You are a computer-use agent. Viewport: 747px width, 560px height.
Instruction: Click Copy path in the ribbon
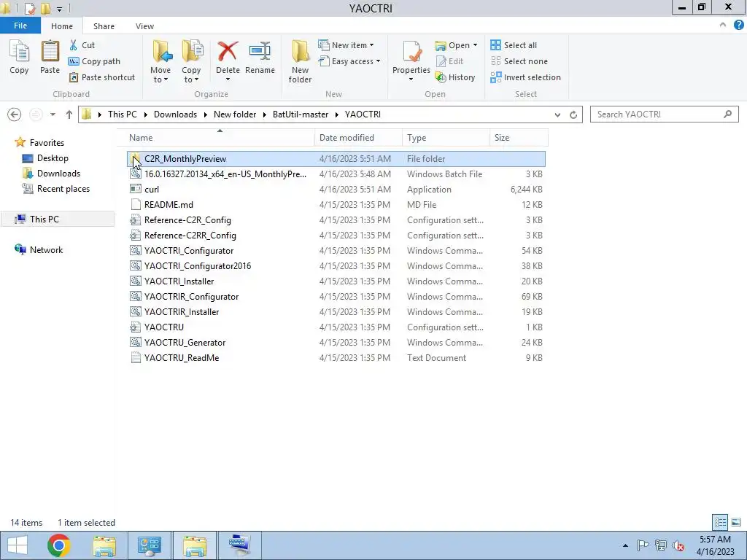click(x=94, y=61)
